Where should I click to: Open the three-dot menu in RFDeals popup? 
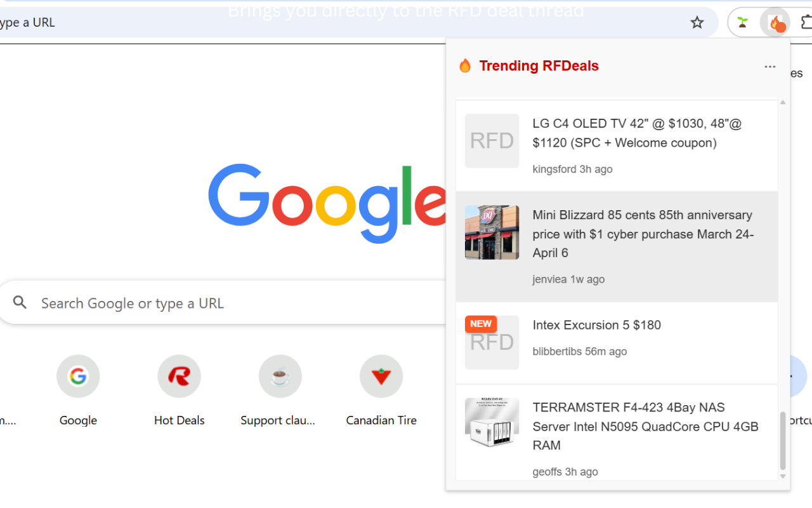tap(770, 67)
